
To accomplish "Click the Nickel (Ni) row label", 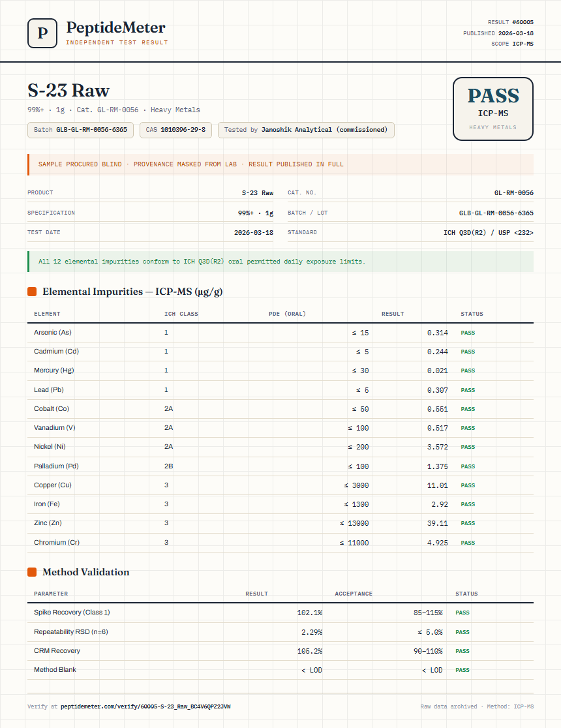I will tap(50, 447).
